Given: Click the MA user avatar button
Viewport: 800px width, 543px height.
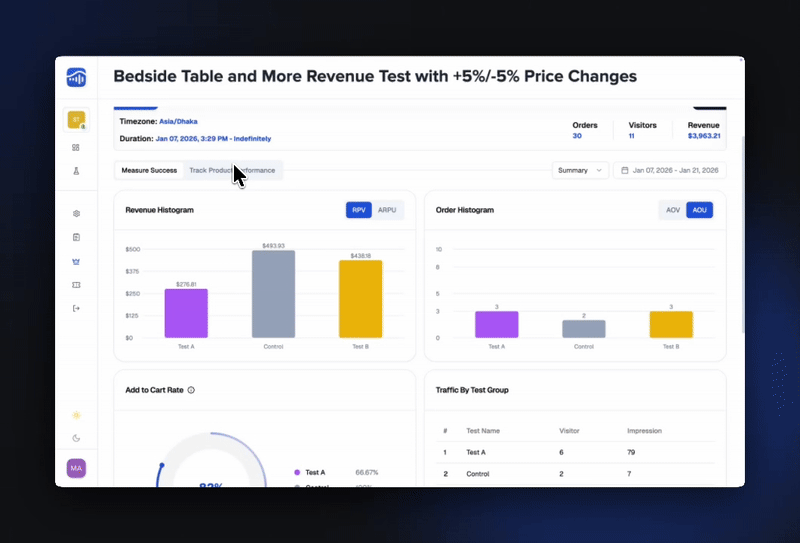Looking at the screenshot, I should pos(76,468).
